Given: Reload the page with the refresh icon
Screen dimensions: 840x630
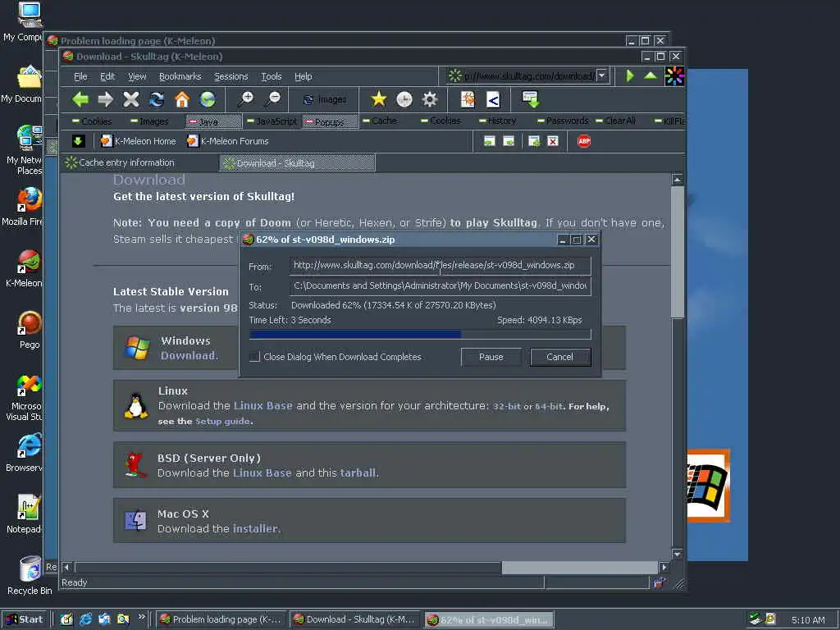Looking at the screenshot, I should [x=157, y=99].
